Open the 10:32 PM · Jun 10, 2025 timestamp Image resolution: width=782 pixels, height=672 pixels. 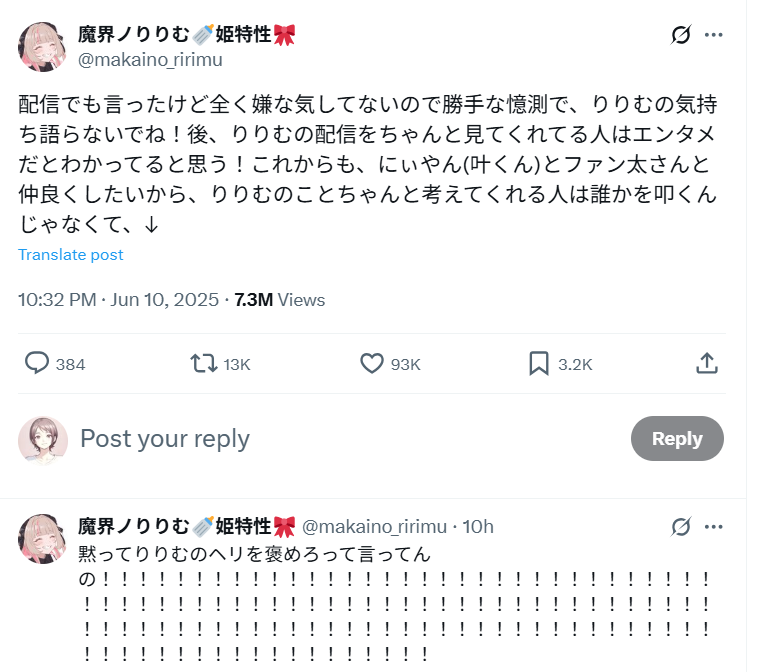pyautogui.click(x=120, y=299)
